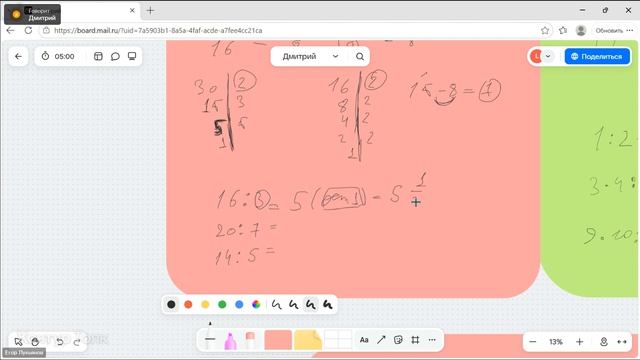Click the Обновить update button

609,31
